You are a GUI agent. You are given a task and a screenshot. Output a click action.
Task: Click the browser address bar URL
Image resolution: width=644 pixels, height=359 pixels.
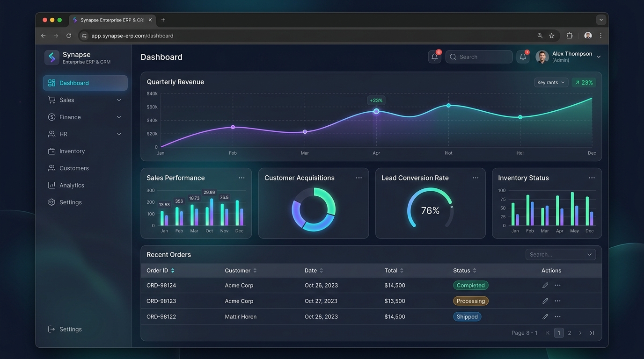pyautogui.click(x=132, y=36)
